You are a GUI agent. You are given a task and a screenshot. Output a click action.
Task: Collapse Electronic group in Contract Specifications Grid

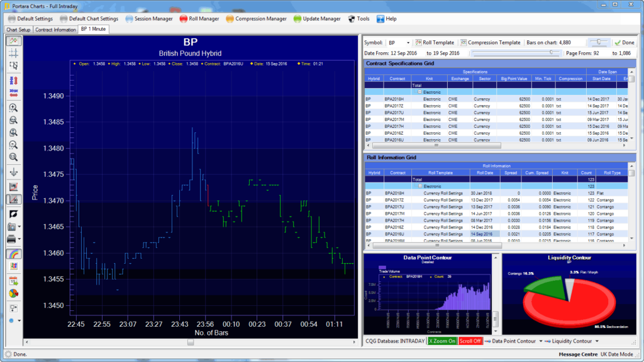pos(419,92)
